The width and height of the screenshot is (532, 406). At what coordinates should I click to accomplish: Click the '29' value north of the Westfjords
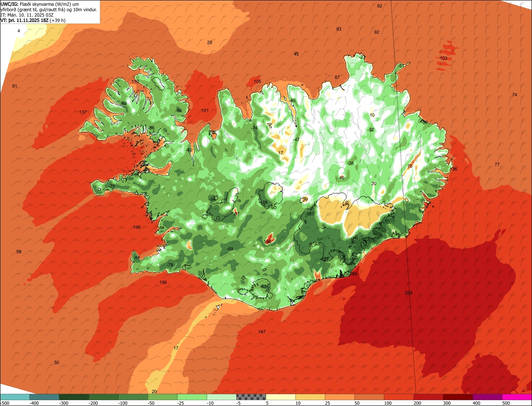pos(209,42)
